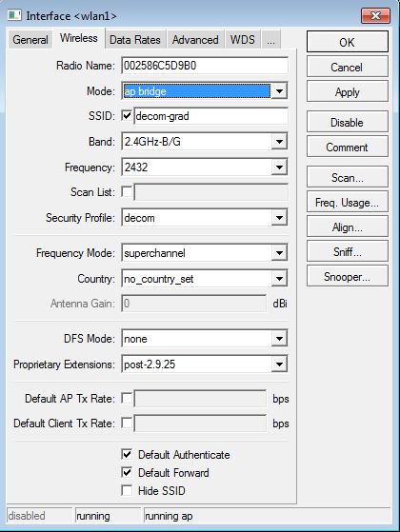Open the more tabs ellipsis button

(x=270, y=40)
